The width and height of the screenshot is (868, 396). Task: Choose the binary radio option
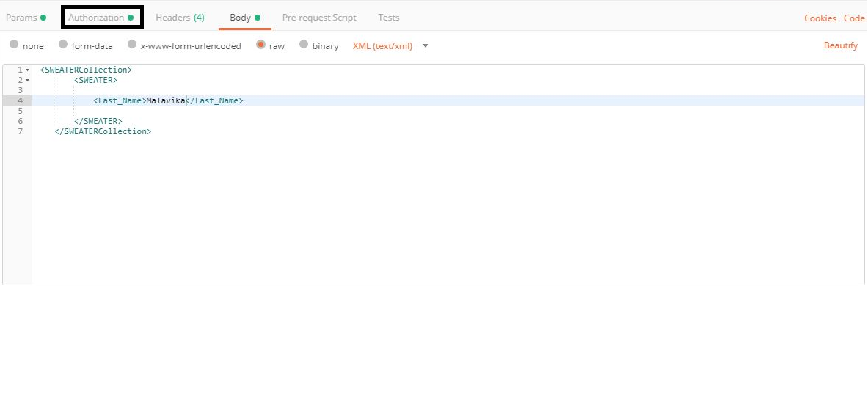(x=304, y=45)
